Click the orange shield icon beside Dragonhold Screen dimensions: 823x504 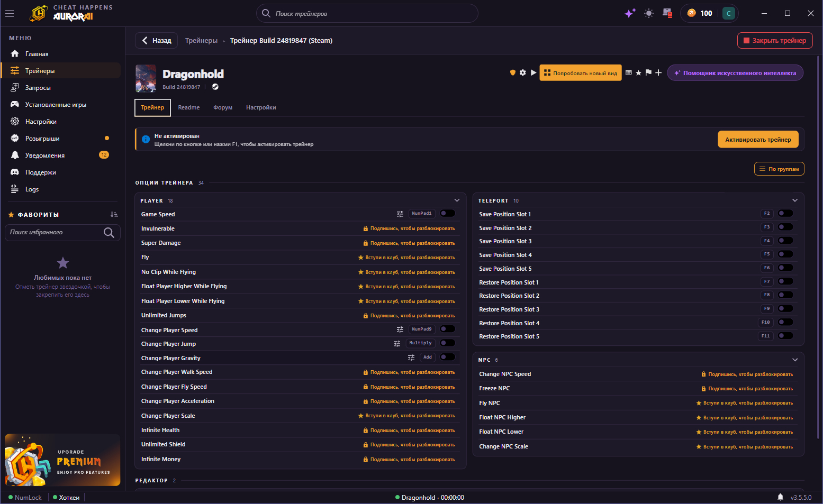(x=512, y=72)
